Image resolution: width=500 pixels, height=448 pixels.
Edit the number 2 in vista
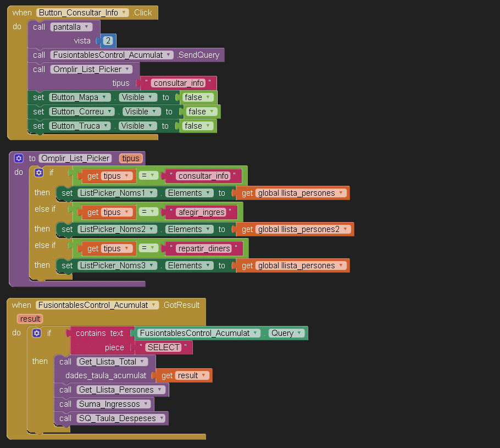point(108,41)
